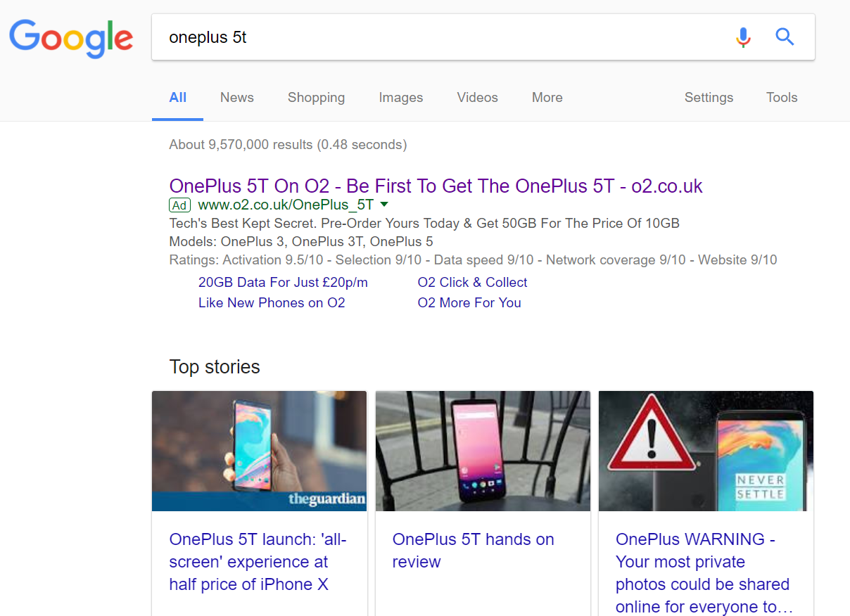The image size is (850, 616).
Task: Select the All results tab
Action: pos(178,98)
